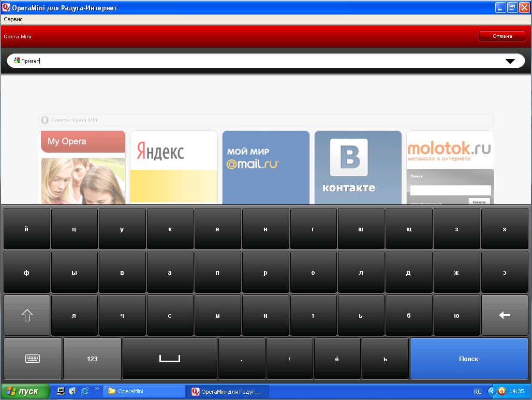Tap the slash key
The height and width of the screenshot is (400, 532).
[x=289, y=359]
